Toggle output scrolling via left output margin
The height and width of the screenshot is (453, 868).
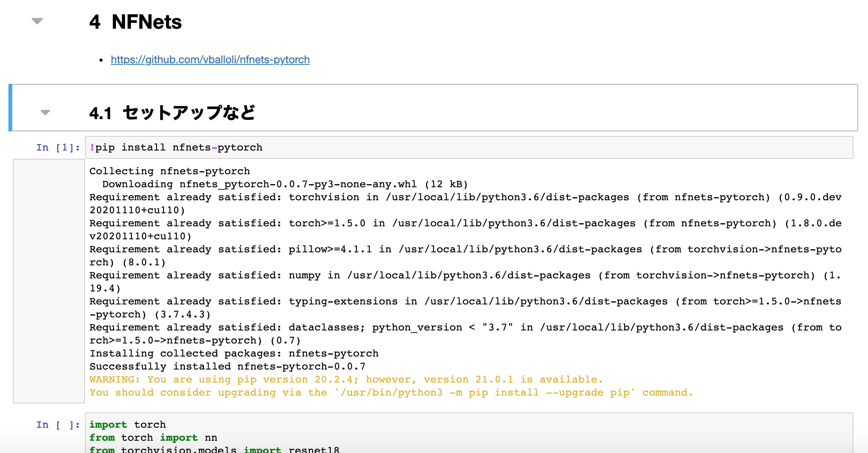click(x=49, y=281)
